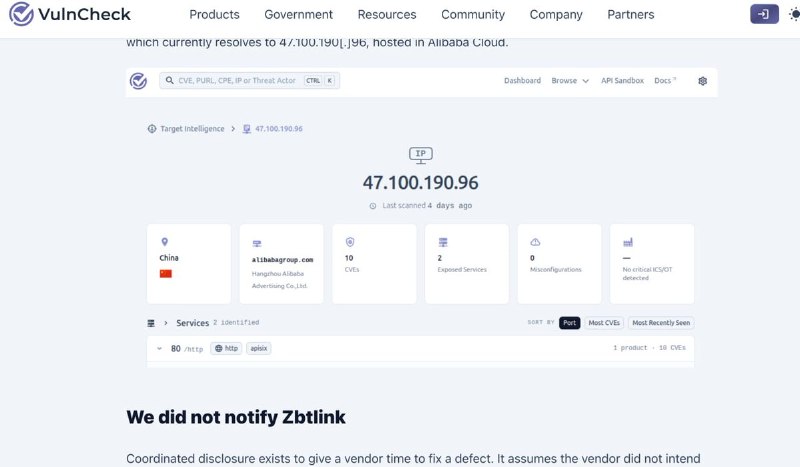Viewport: 800px width, 467px height.
Task: Open the Products menu
Action: click(x=214, y=15)
